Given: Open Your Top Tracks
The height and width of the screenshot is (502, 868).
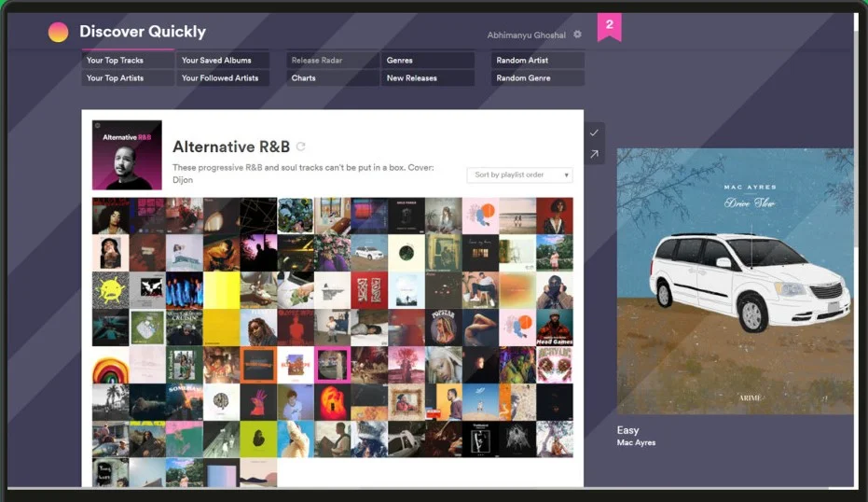Looking at the screenshot, I should [128, 60].
